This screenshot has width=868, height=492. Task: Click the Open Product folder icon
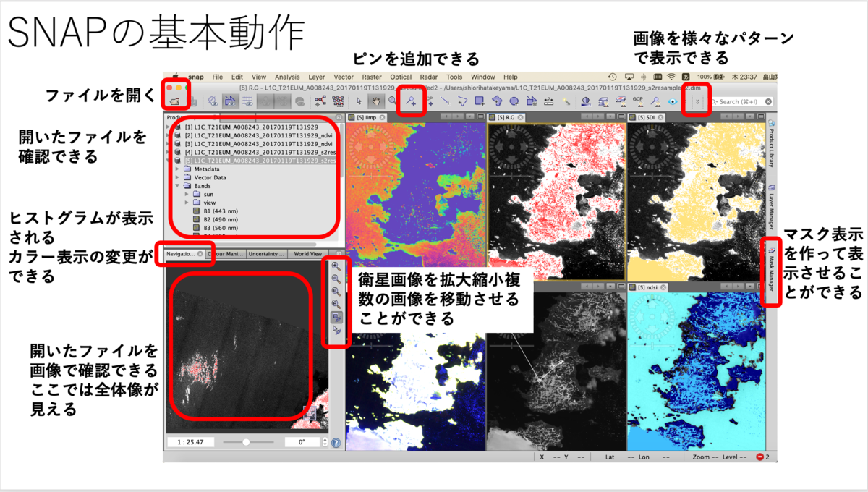pos(176,101)
